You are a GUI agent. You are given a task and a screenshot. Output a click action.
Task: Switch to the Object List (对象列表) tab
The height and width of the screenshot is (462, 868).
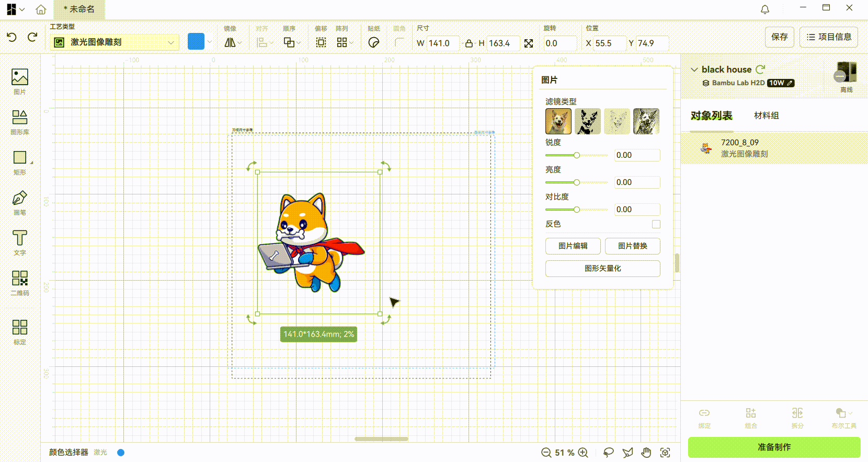[x=712, y=115]
